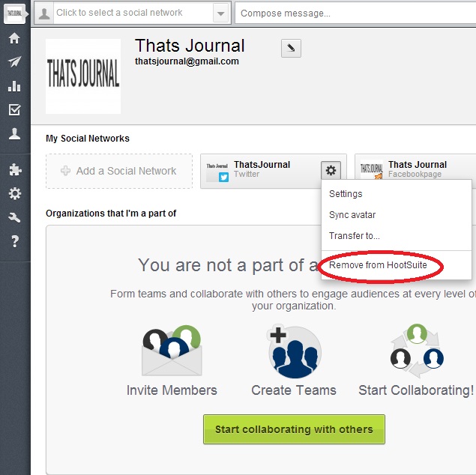Click the ThatsJournal Twitter avatar thumbnail

[217, 172]
